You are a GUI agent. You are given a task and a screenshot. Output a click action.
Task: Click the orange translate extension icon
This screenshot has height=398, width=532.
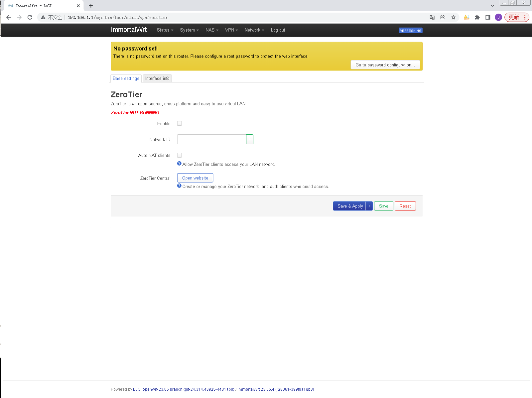466,17
